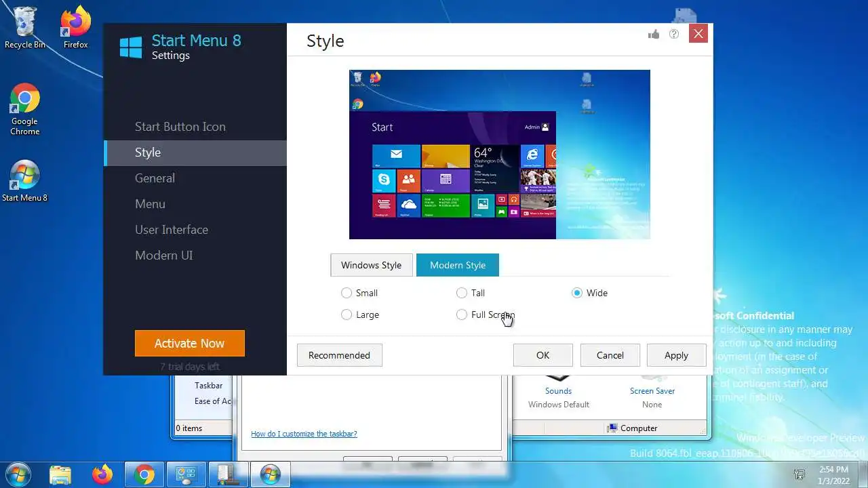Image resolution: width=868 pixels, height=488 pixels.
Task: Click the thumbs-up like icon
Action: coord(654,34)
